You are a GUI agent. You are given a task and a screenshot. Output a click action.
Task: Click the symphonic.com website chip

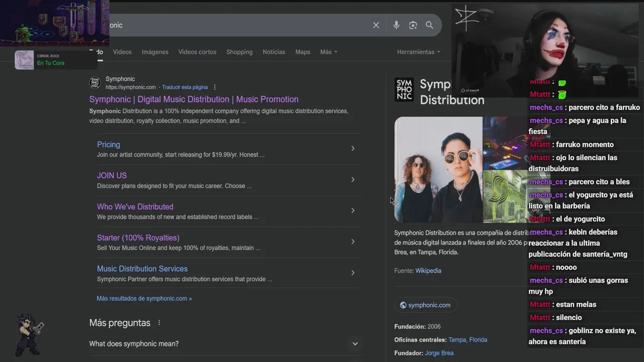click(425, 305)
